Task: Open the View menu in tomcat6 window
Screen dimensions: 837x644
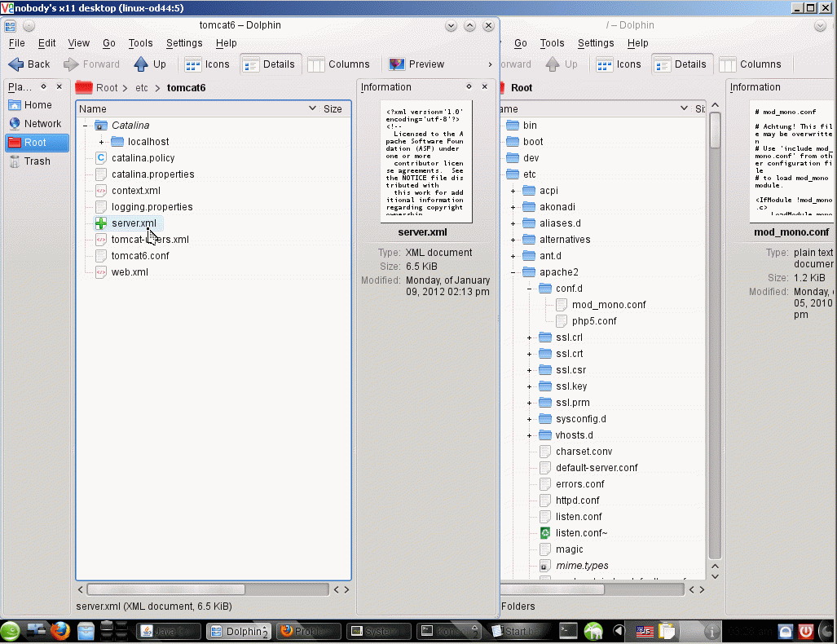Action: tap(78, 43)
